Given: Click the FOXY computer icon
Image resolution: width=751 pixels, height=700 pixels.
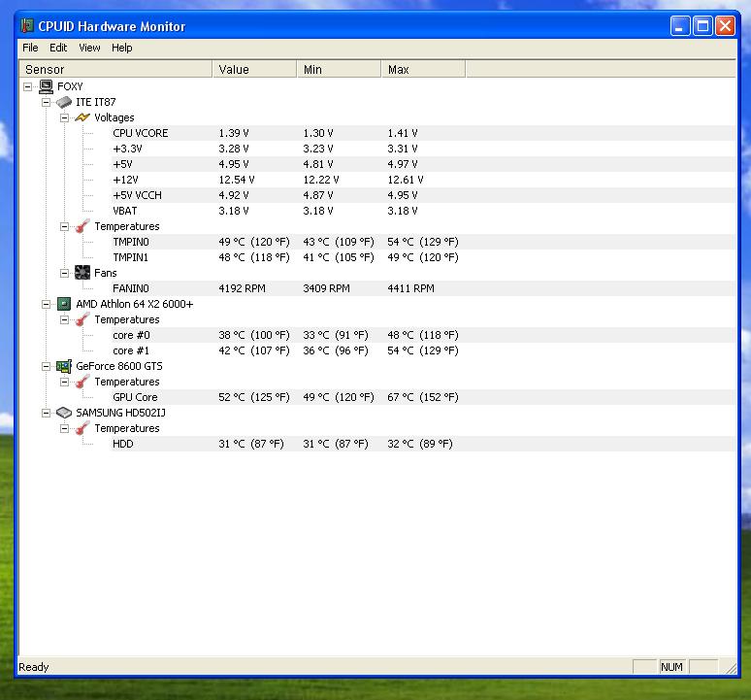Looking at the screenshot, I should tap(46, 86).
